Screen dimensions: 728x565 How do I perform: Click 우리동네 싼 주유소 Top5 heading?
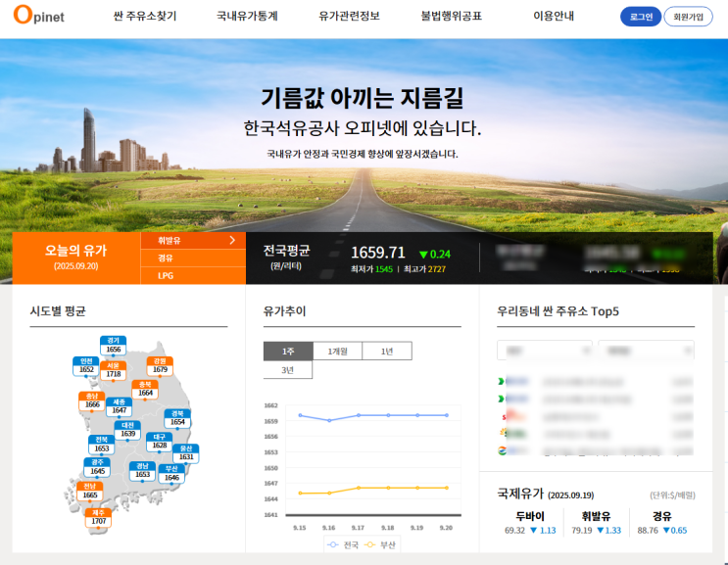click(558, 310)
